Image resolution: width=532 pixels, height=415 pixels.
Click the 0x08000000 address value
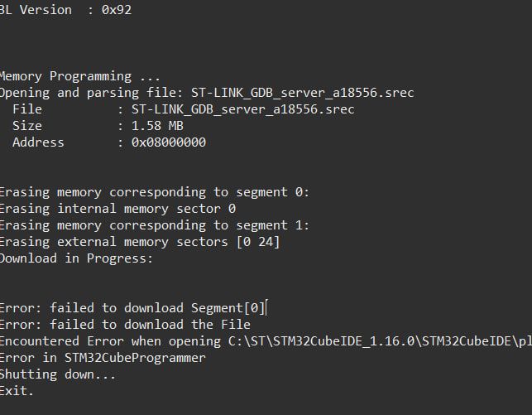coord(169,142)
